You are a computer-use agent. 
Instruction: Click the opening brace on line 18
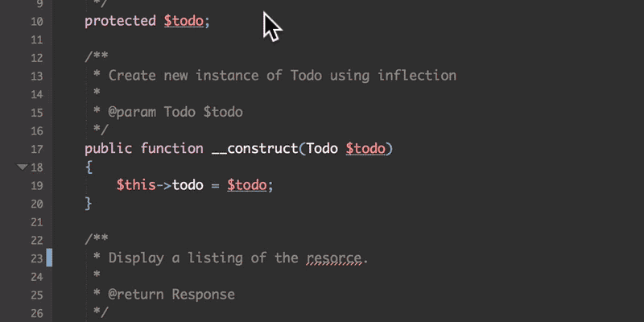[x=89, y=167]
